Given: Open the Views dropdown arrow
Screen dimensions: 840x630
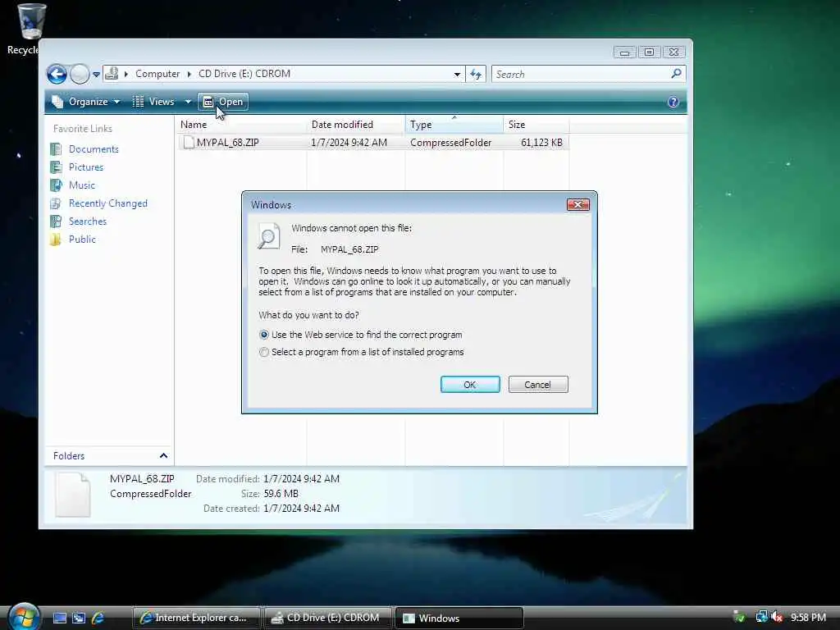Looking at the screenshot, I should 188,102.
